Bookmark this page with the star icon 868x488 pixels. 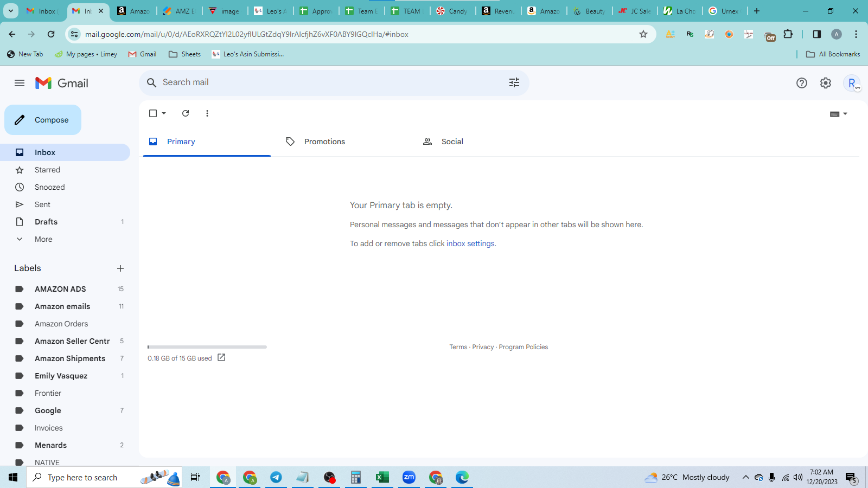[643, 34]
